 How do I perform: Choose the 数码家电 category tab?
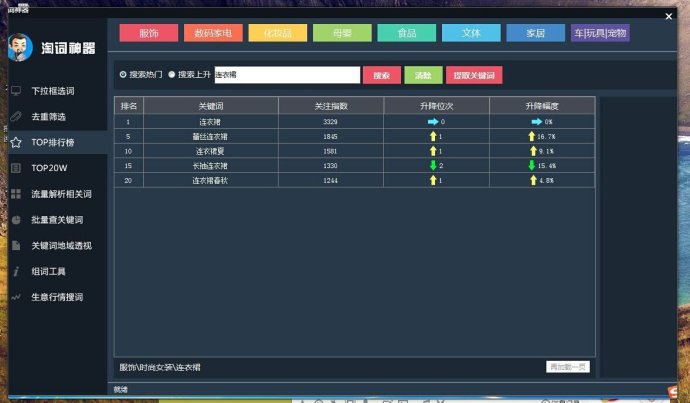[213, 33]
